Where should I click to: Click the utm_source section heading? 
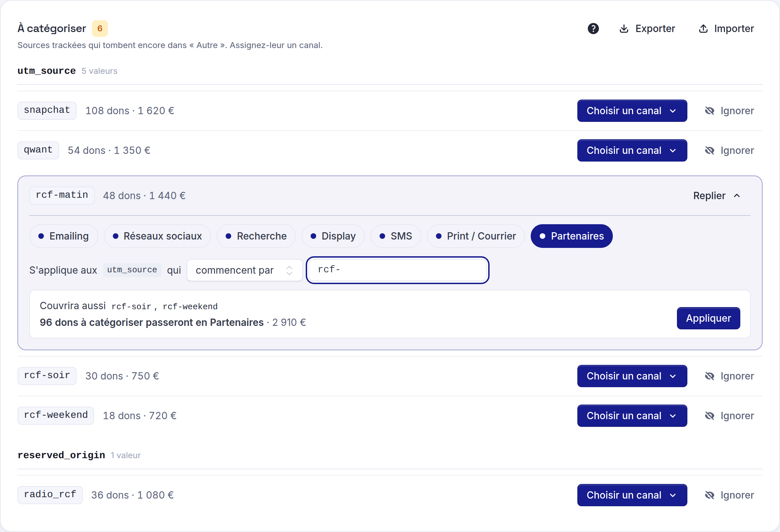click(x=47, y=71)
